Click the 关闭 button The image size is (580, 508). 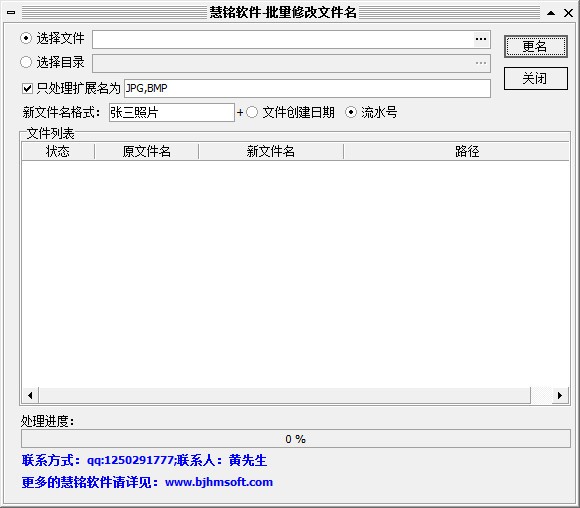point(535,78)
